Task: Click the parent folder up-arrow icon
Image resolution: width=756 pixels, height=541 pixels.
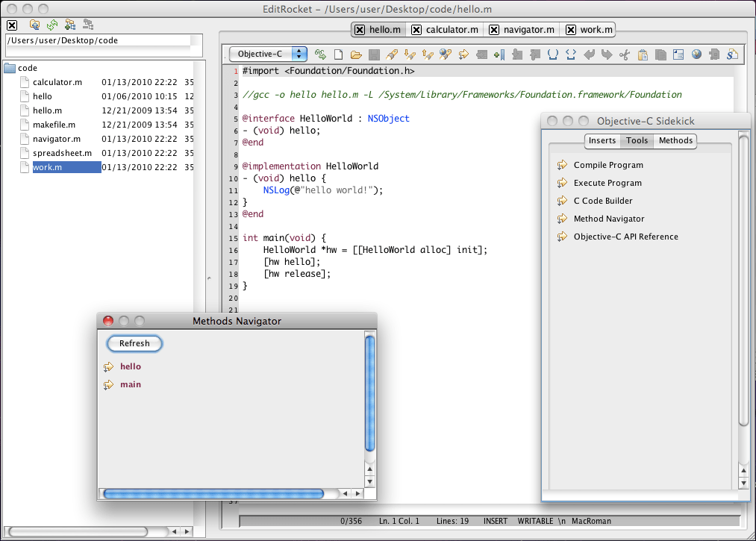Action: point(34,25)
